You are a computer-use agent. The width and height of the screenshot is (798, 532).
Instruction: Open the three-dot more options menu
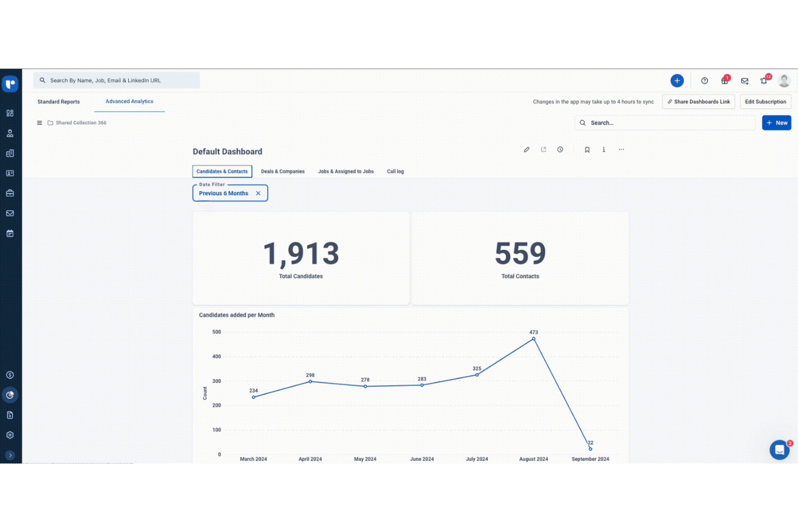point(621,150)
